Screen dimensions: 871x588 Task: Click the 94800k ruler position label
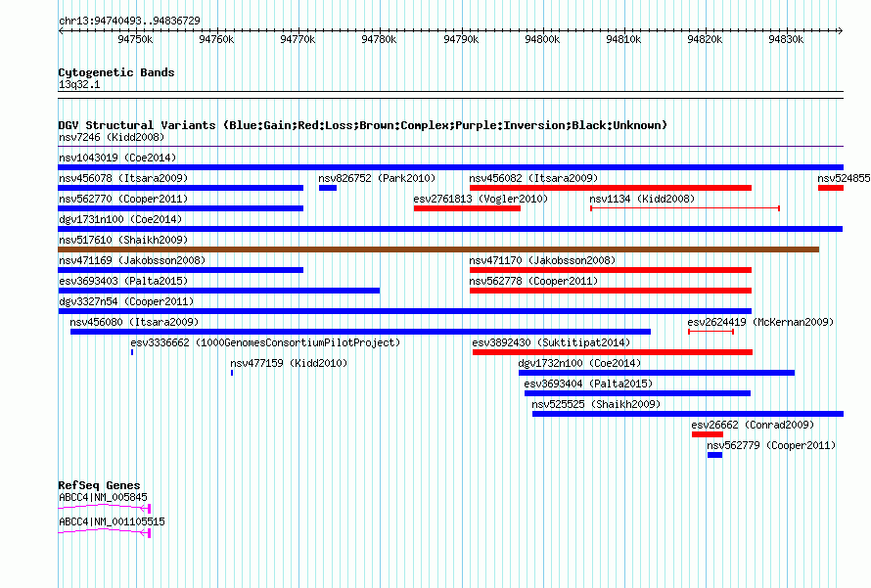coord(542,39)
